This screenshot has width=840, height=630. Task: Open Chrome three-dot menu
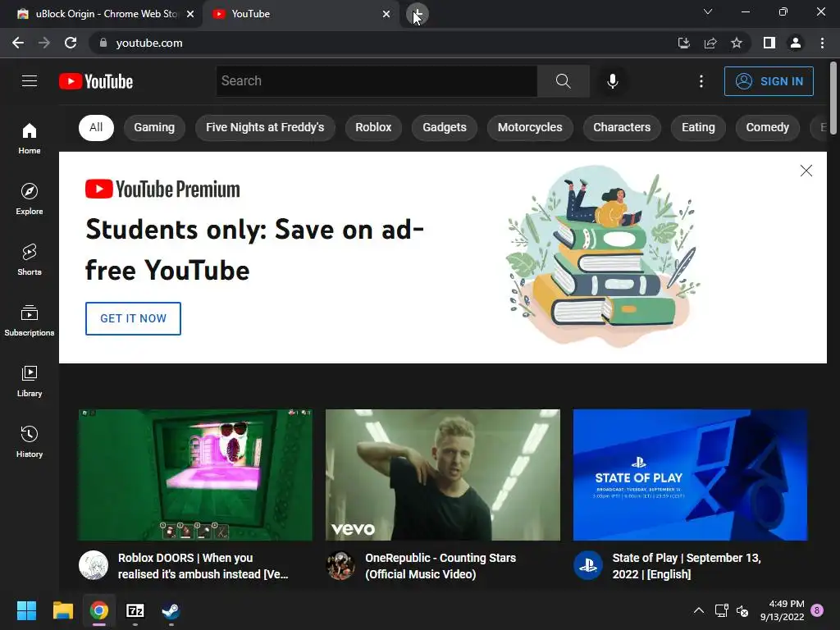coord(822,43)
